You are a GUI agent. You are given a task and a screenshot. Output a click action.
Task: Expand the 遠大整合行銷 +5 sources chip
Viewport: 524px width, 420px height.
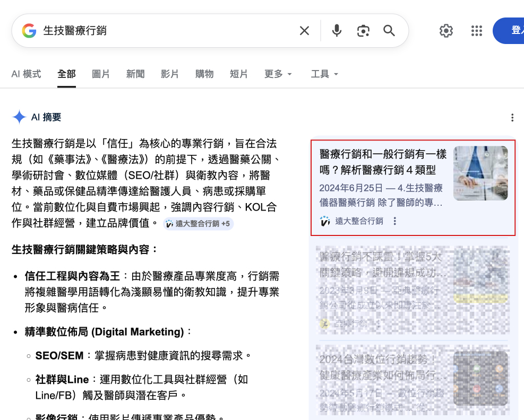198,224
